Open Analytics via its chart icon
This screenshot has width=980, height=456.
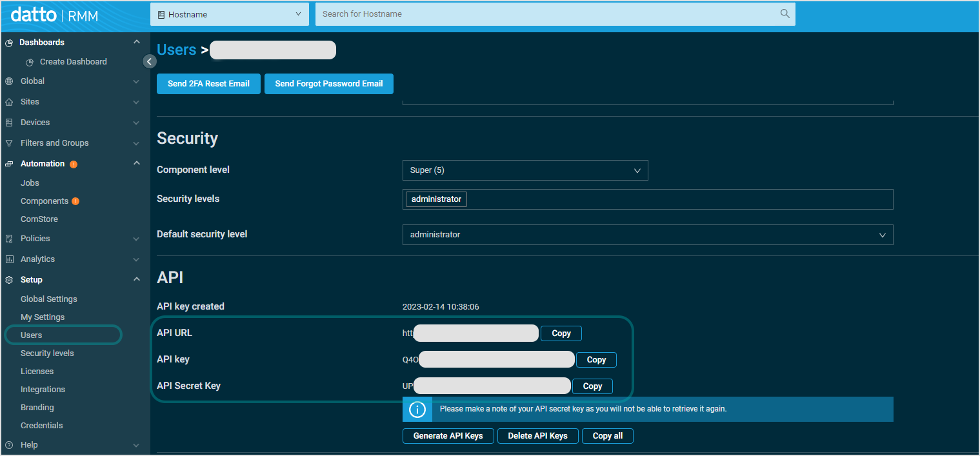(x=8, y=259)
